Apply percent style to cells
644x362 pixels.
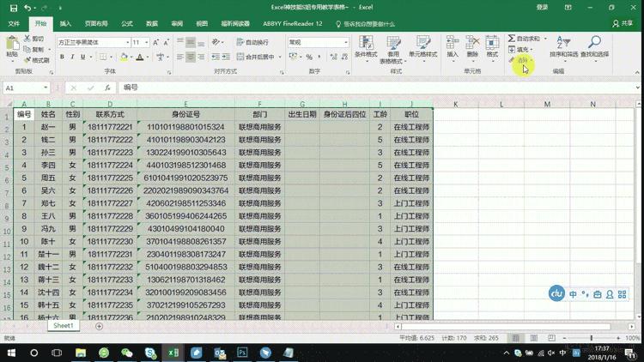(309, 57)
